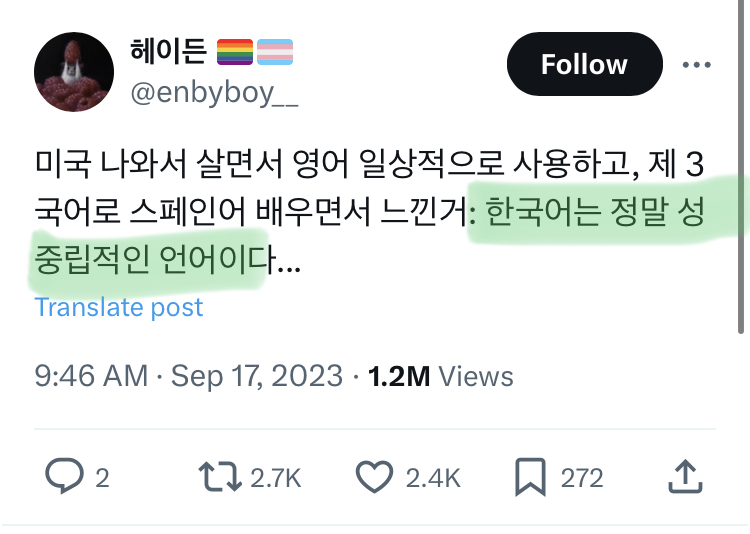The image size is (750, 534).
Task: View the 1.2M Views analytics
Action: tap(441, 376)
